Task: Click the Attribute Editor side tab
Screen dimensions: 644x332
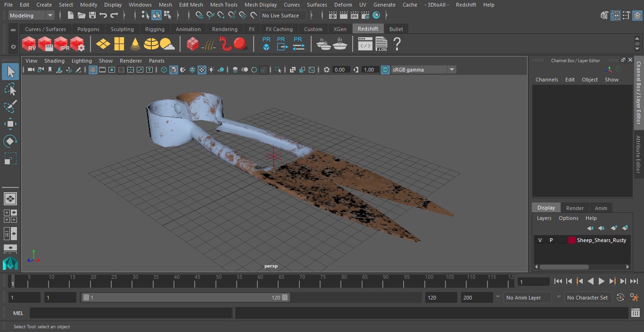Action: [x=639, y=155]
